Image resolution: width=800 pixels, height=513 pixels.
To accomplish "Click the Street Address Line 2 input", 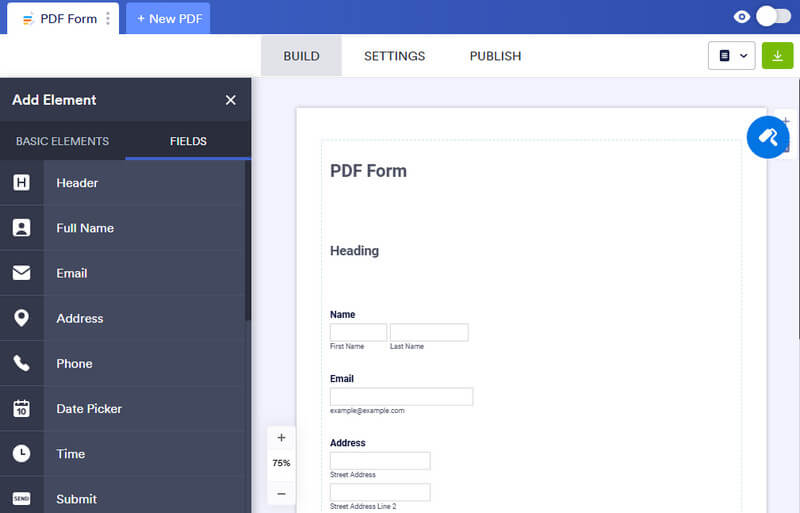I will (380, 493).
